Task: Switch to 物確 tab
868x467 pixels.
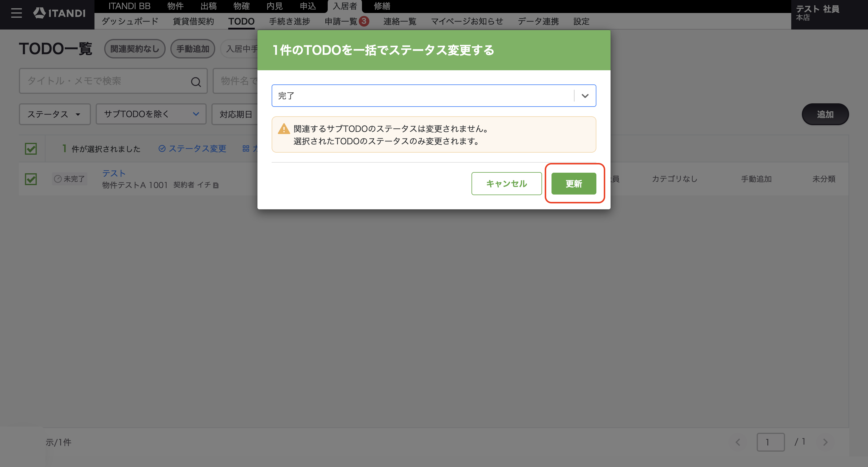Action: [x=241, y=6]
